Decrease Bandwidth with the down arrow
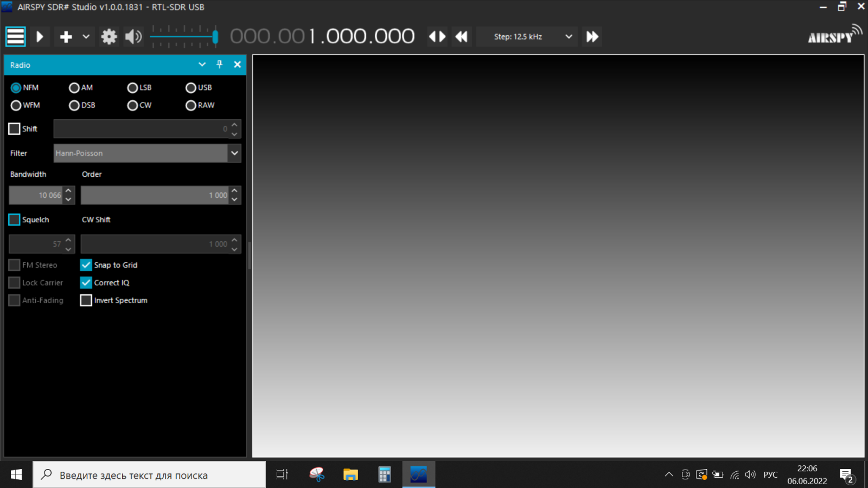Image resolution: width=868 pixels, height=488 pixels. coord(68,200)
